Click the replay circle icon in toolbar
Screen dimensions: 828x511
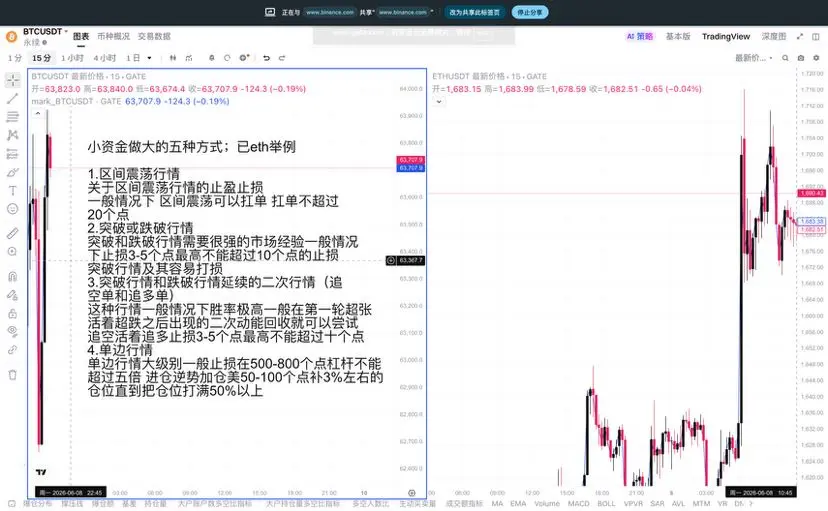point(227,58)
